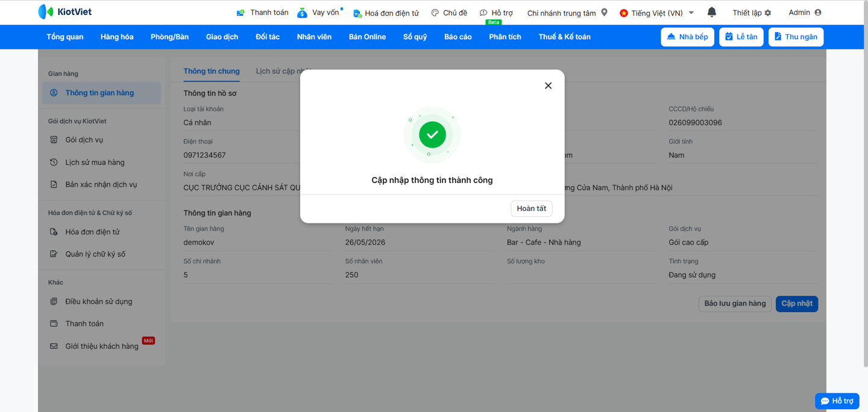Click the sidebar Thanh toán card icon
Screen dimensions: 868x412
[x=54, y=323]
